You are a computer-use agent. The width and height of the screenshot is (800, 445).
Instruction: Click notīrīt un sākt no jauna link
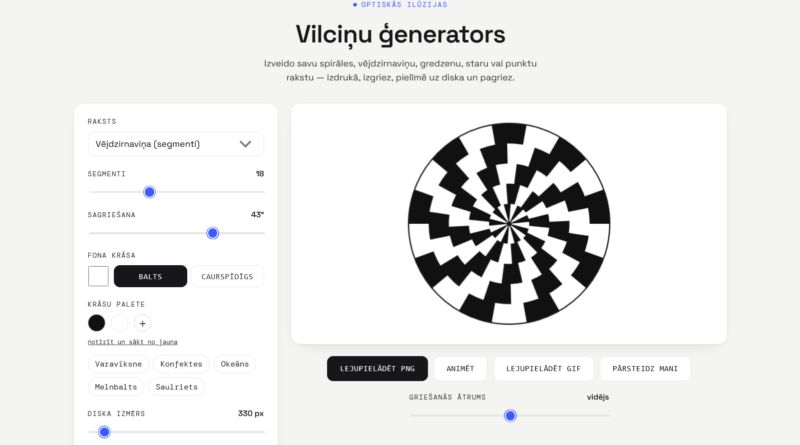click(x=133, y=342)
